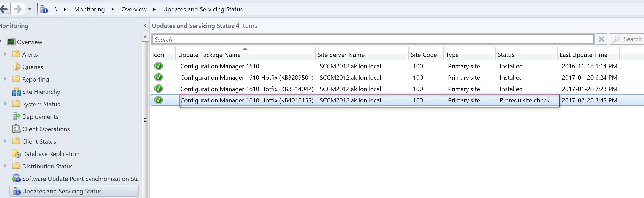The image size is (644, 198).
Task: Expand the arrow after Monitoring breadcrumb
Action: pyautogui.click(x=113, y=9)
